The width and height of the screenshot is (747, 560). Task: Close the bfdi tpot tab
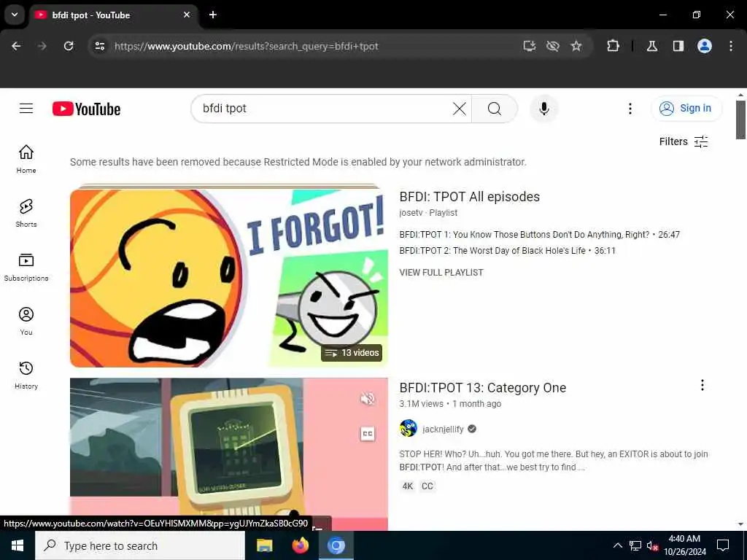187,15
